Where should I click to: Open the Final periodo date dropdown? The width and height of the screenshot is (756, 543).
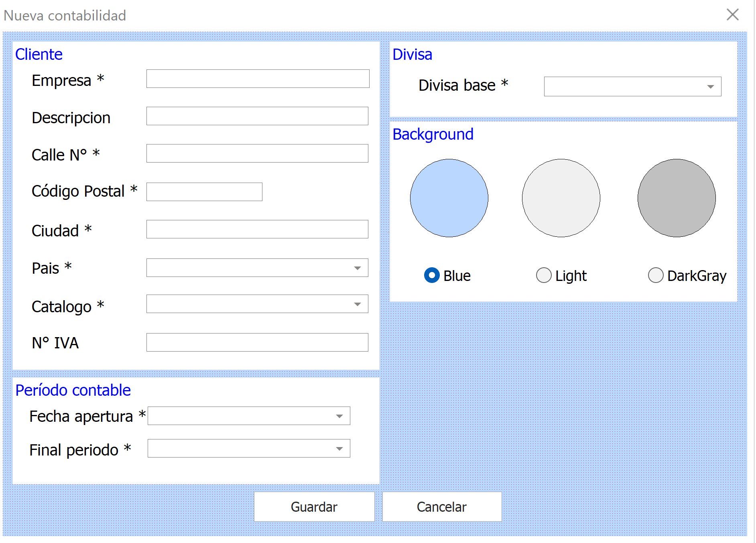pos(339,449)
